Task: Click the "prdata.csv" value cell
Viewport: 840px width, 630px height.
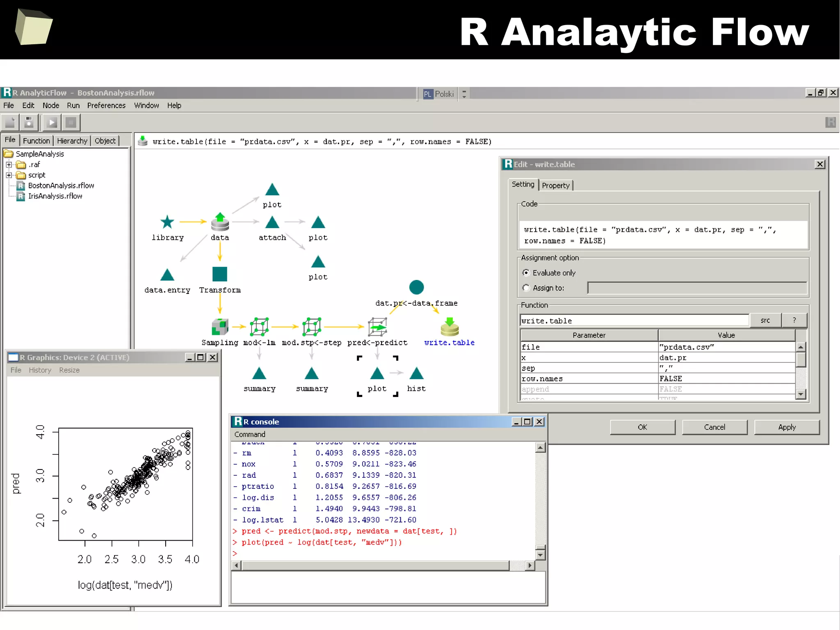Action: (x=727, y=347)
